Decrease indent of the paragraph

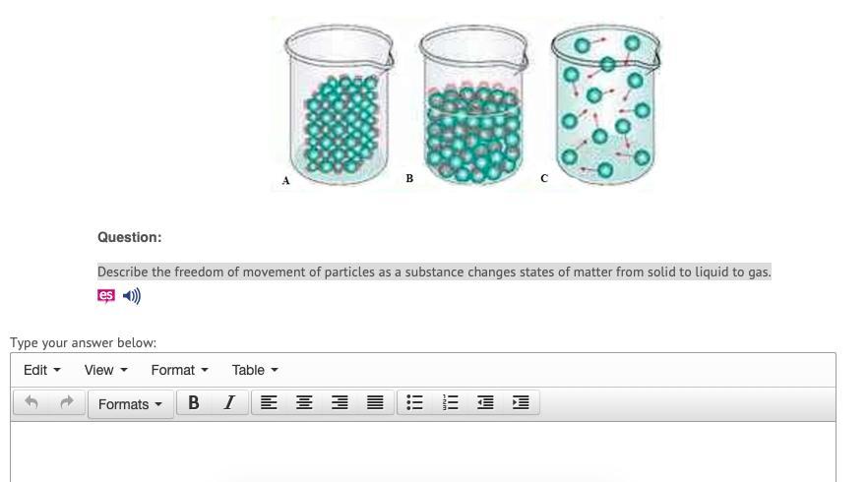pos(485,403)
